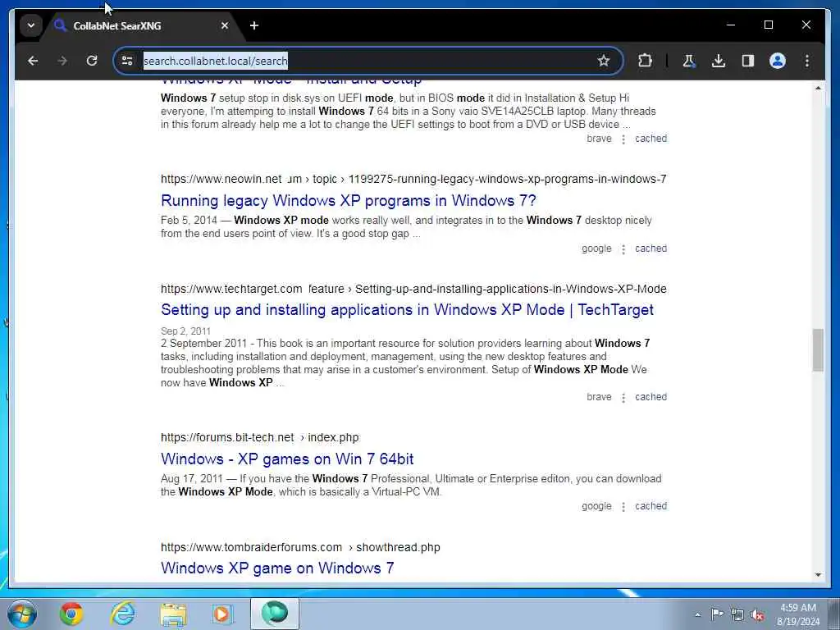
Task: Open cached link for TechTarget result
Action: [x=651, y=397]
